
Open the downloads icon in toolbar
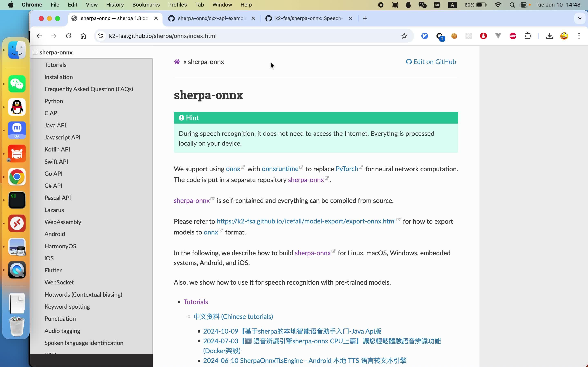(x=549, y=36)
